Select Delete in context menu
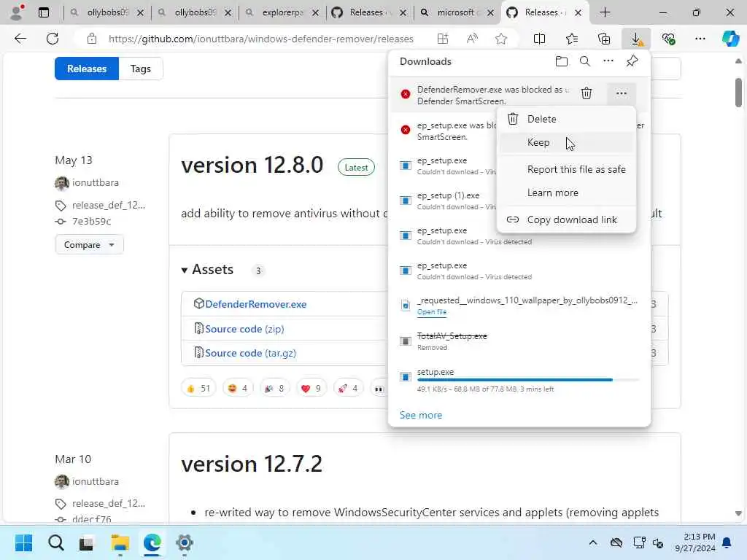 click(566, 119)
